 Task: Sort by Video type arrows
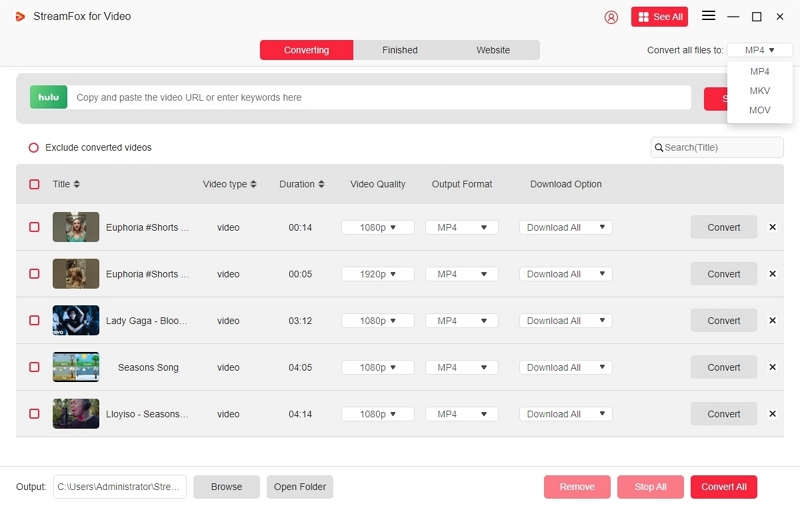coord(253,184)
